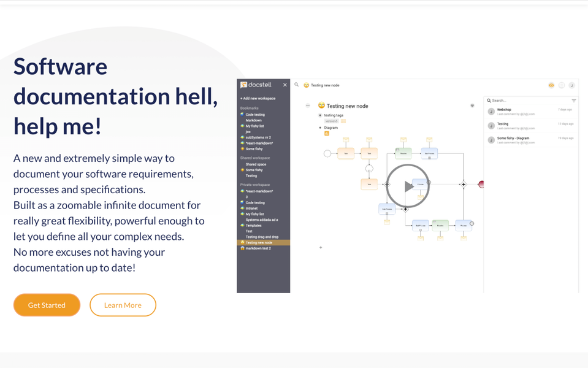Image resolution: width=588 pixels, height=368 pixels.
Task: Click the avatar icon on the Testing comment
Action: tap(491, 126)
